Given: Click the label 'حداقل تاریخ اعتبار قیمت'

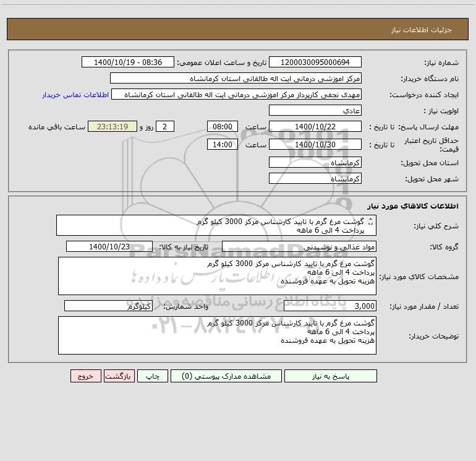Looking at the screenshot, I should [x=431, y=145].
